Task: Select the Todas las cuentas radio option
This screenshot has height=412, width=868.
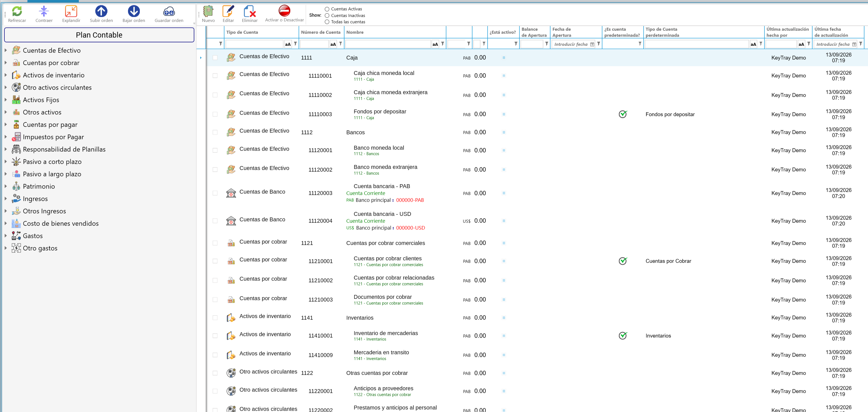Action: tap(327, 22)
